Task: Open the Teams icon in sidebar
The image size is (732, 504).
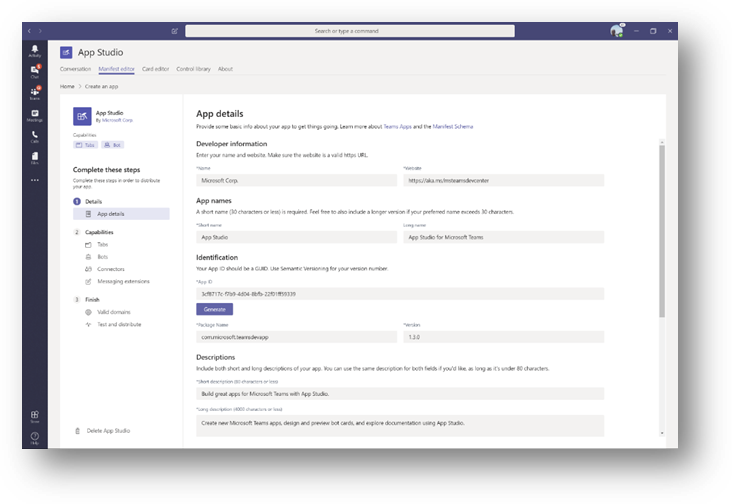Action: click(35, 93)
